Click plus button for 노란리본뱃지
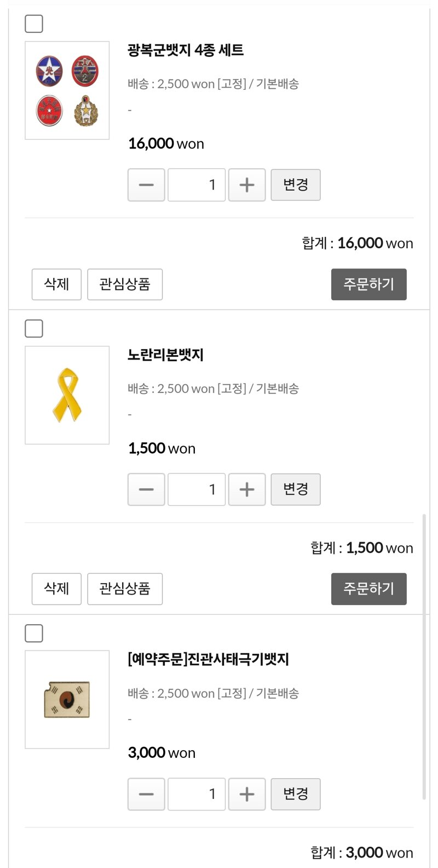438x868 pixels. [247, 489]
